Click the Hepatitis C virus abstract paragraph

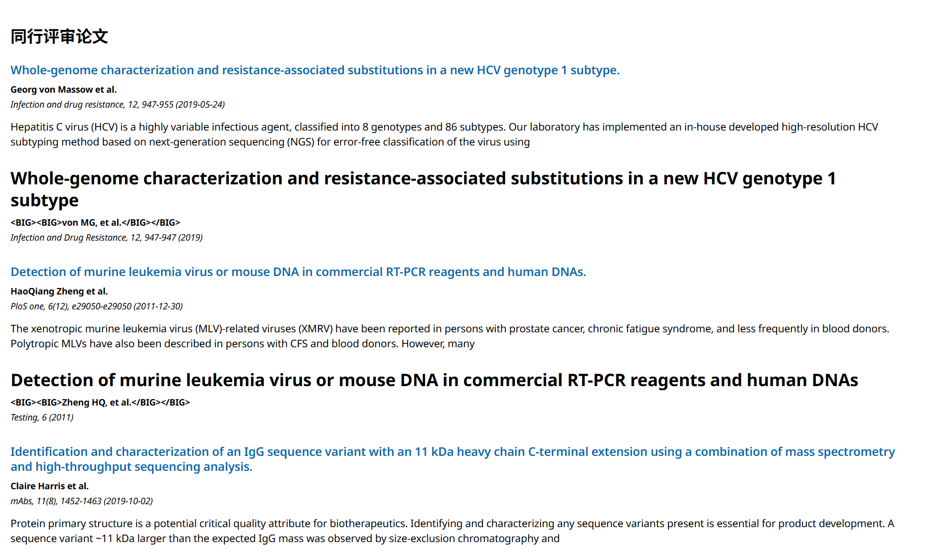pos(444,135)
